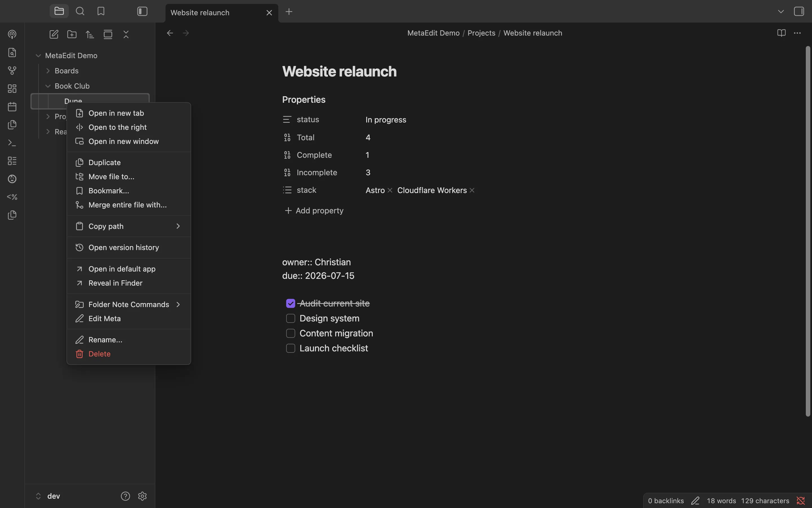Expand the partly hidden Rea folder
Image resolution: width=812 pixels, height=508 pixels.
click(x=48, y=132)
